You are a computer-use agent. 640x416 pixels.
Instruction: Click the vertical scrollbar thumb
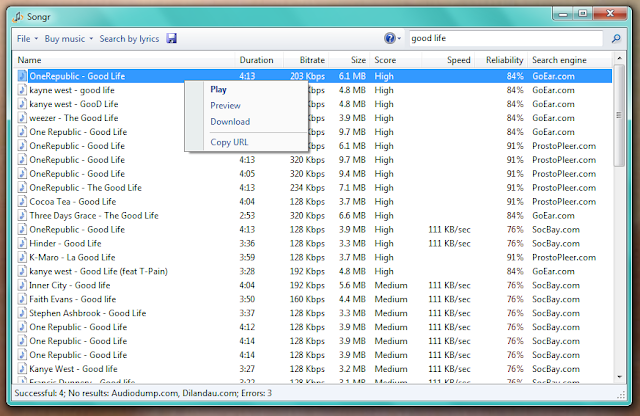(x=619, y=115)
